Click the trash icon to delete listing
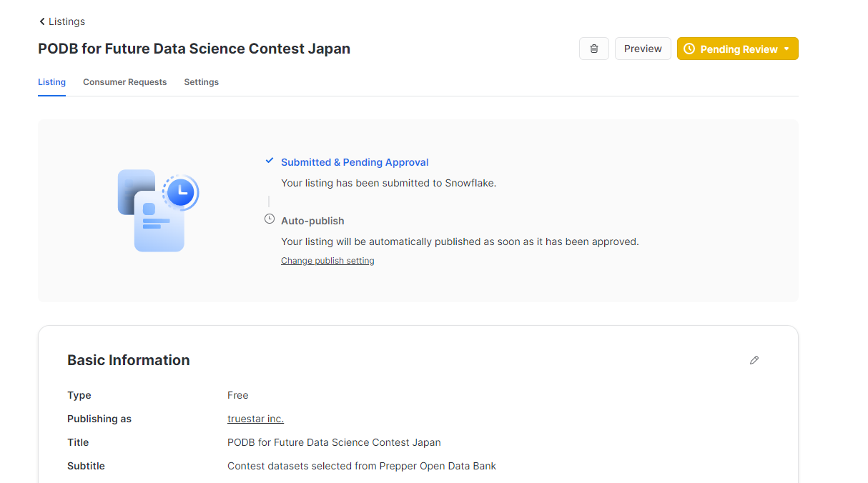868x483 pixels. pyautogui.click(x=593, y=49)
